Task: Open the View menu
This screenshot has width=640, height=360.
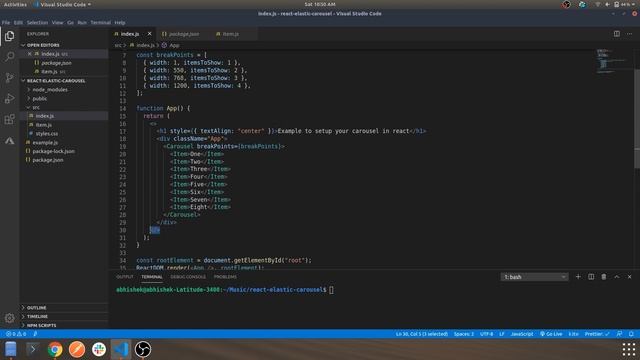Action: click(x=58, y=22)
